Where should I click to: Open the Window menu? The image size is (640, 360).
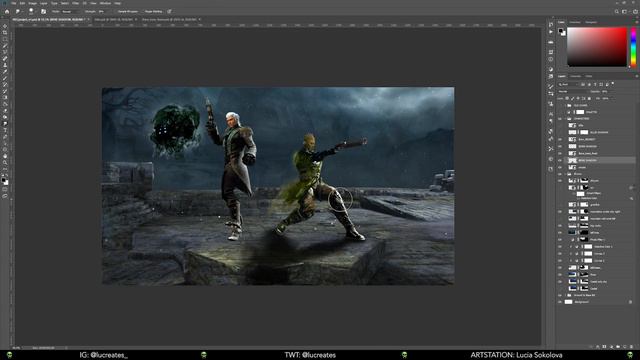105,3
